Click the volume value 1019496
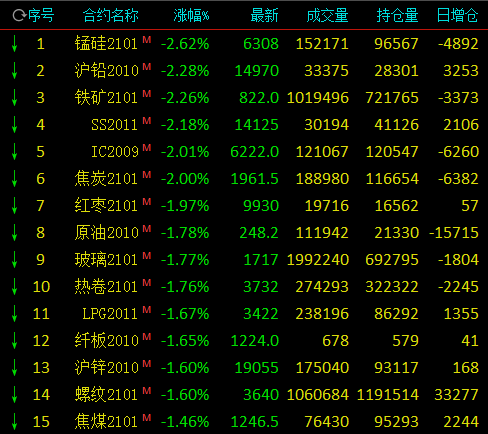This screenshot has height=434, width=488. (x=318, y=98)
